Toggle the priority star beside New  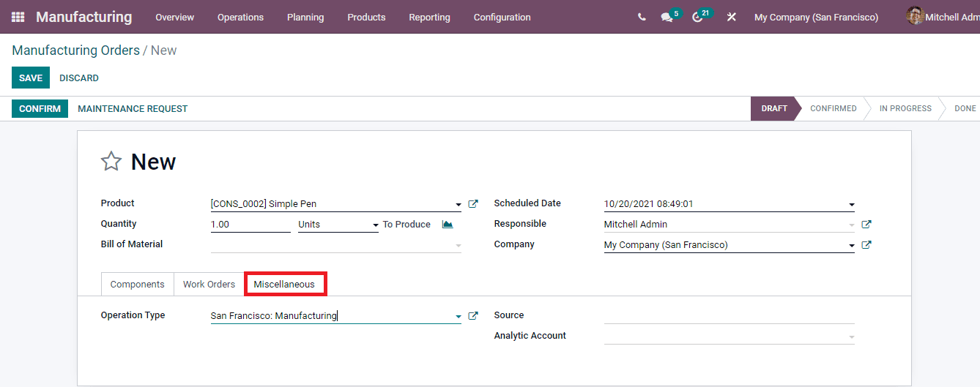111,162
